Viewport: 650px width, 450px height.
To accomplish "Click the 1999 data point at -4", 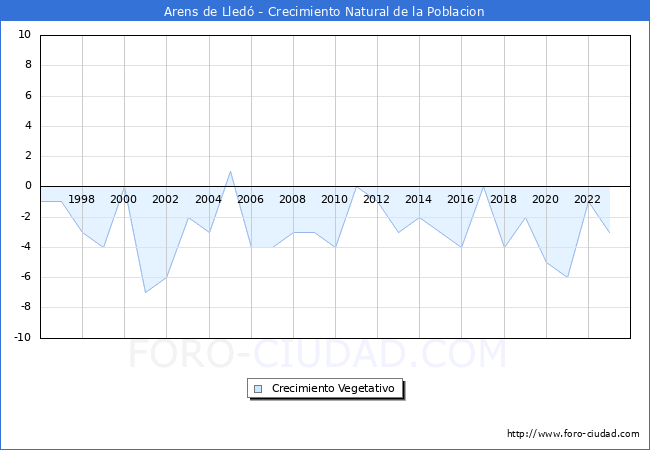I will click(104, 247).
